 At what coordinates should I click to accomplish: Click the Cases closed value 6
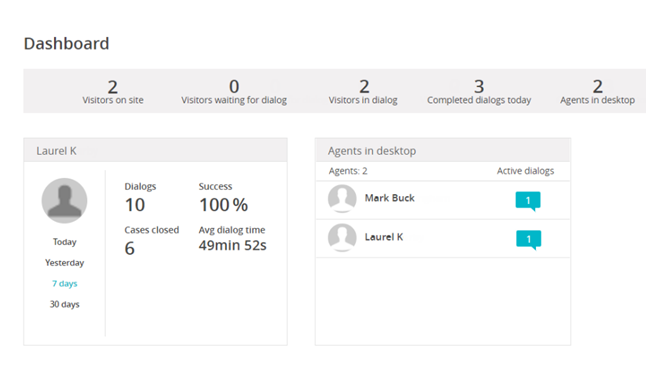(x=129, y=248)
